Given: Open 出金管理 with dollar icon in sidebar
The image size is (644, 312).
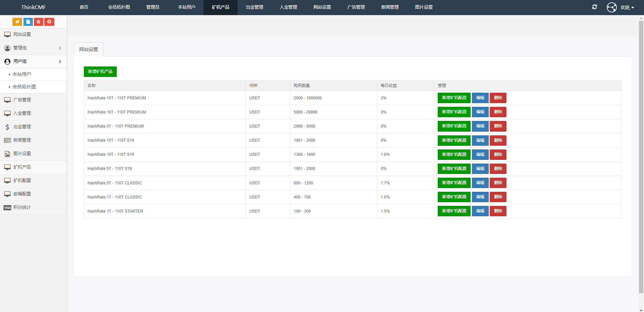Looking at the screenshot, I should [x=22, y=127].
